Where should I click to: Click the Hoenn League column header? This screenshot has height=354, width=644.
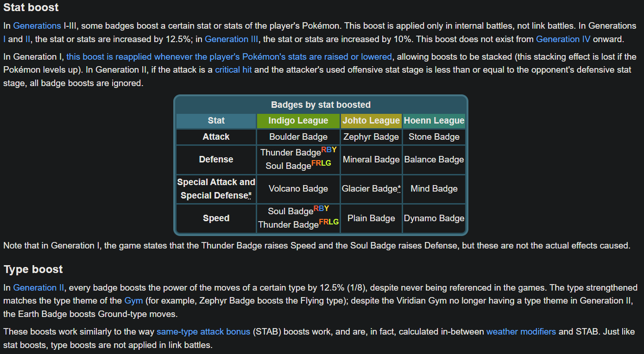coord(434,121)
